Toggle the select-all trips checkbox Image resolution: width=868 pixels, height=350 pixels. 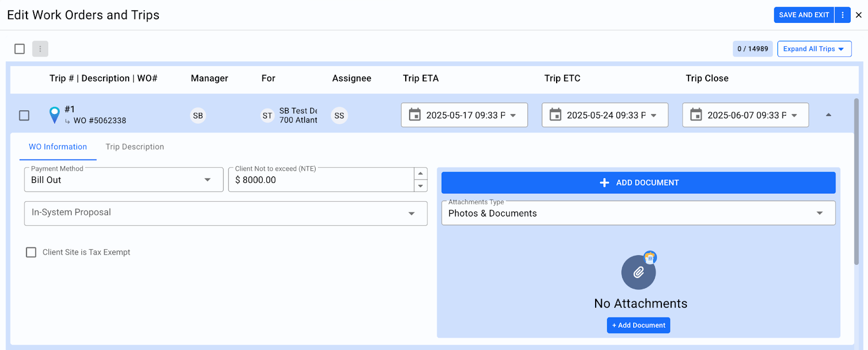pyautogui.click(x=20, y=49)
